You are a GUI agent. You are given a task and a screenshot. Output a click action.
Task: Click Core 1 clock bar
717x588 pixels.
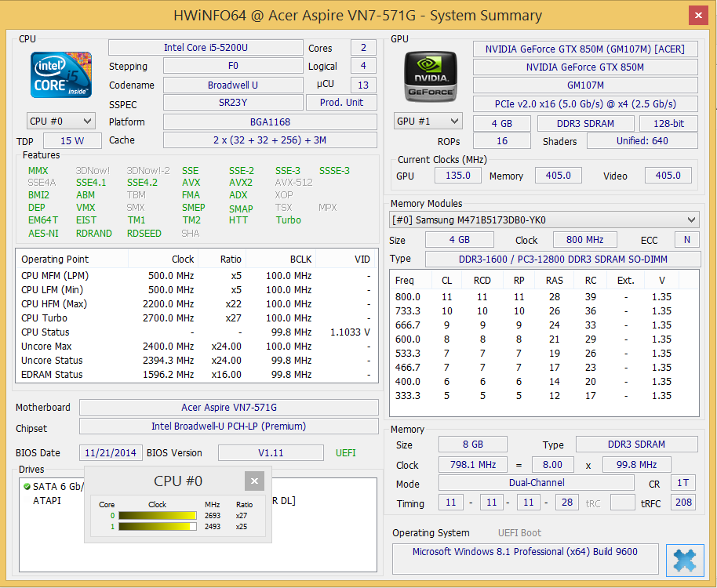click(x=158, y=527)
